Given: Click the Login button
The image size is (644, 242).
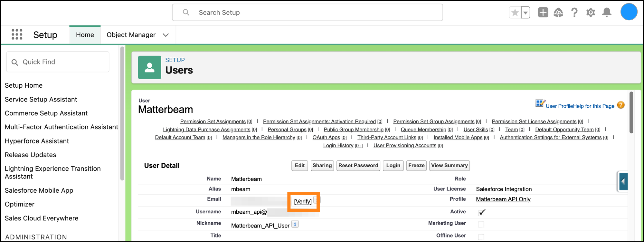Looking at the screenshot, I should 393,166.
